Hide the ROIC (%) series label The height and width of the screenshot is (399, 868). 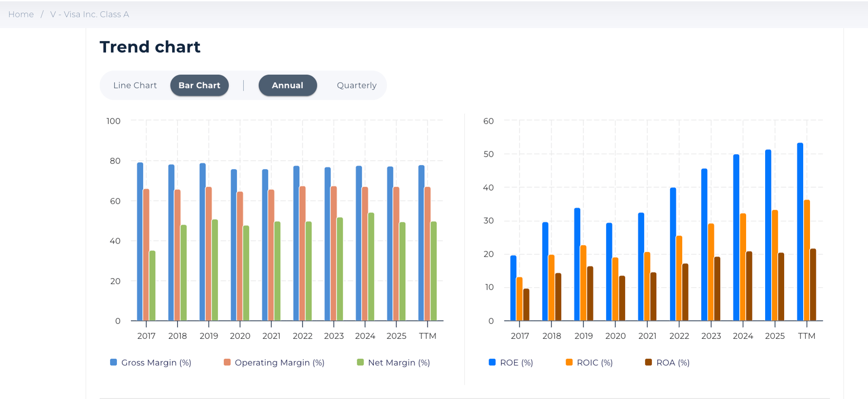click(595, 363)
